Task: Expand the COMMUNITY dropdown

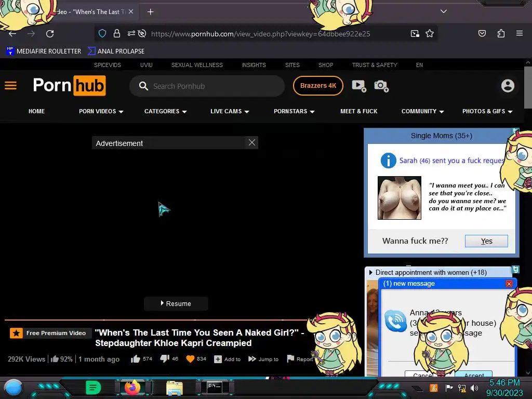Action: pyautogui.click(x=422, y=111)
